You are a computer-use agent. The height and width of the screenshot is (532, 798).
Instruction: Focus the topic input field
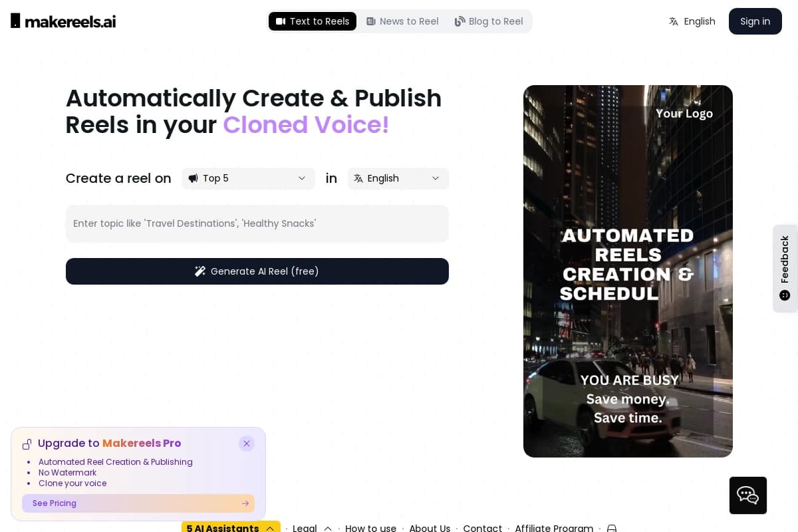pyautogui.click(x=257, y=223)
